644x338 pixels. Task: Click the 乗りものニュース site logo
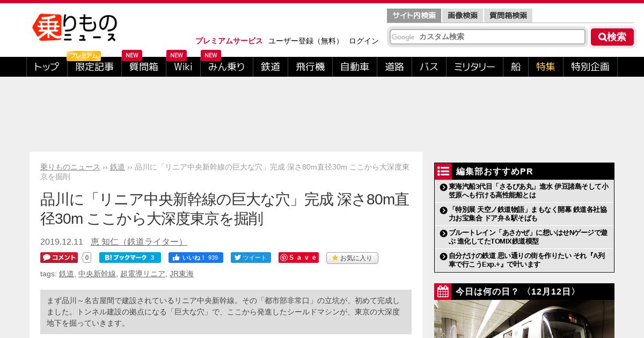[x=75, y=27]
